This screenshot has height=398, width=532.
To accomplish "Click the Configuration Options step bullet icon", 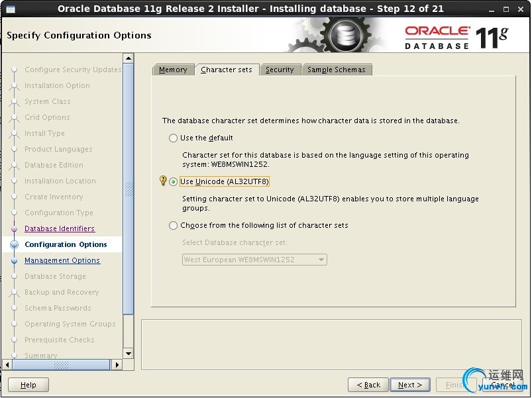I will point(15,244).
